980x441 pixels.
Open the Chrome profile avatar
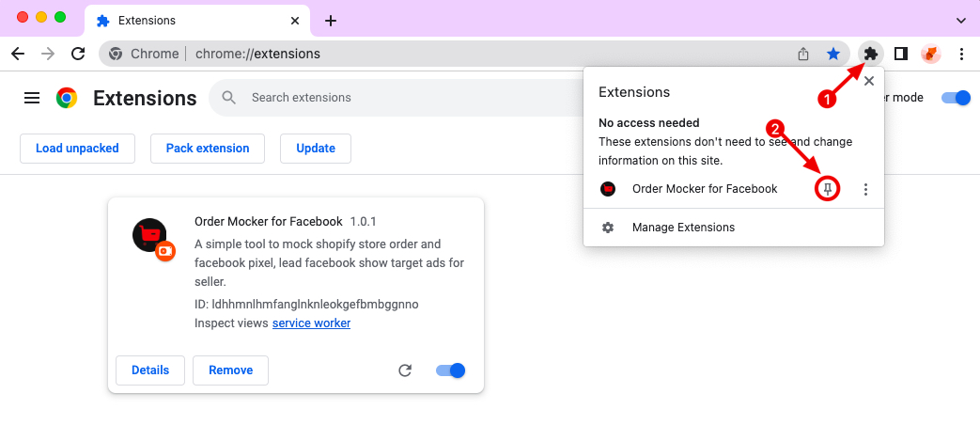pos(931,54)
